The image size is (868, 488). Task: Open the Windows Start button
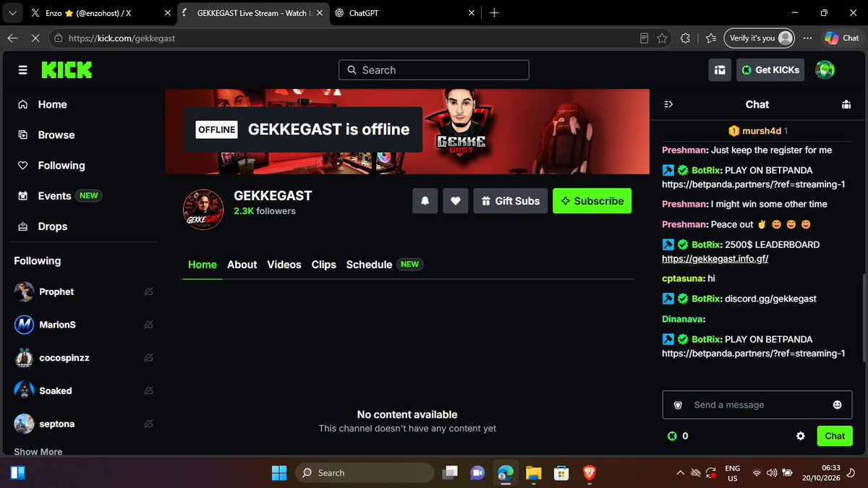278,473
